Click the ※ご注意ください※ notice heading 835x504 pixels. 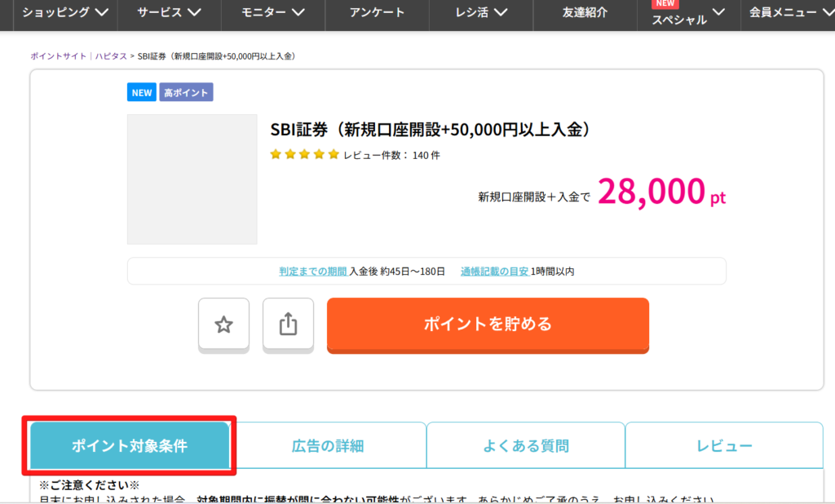pos(89,484)
